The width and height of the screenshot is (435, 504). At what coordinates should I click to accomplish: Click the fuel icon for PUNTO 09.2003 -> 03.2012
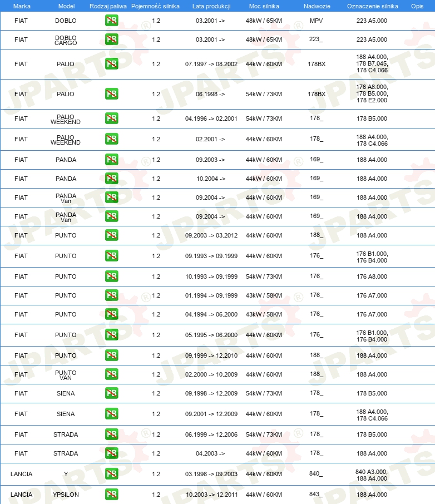click(112, 235)
